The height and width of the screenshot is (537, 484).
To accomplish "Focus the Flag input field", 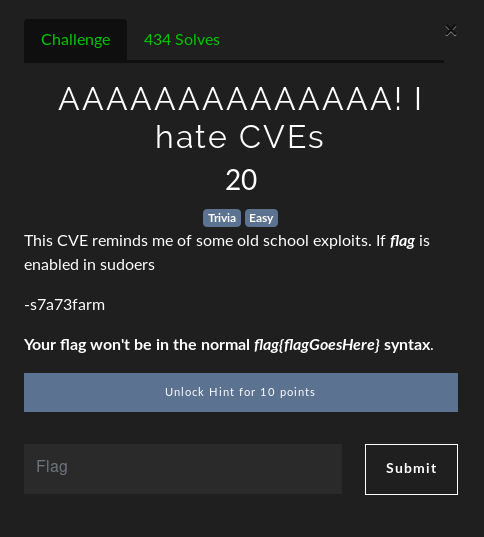I will tap(183, 469).
